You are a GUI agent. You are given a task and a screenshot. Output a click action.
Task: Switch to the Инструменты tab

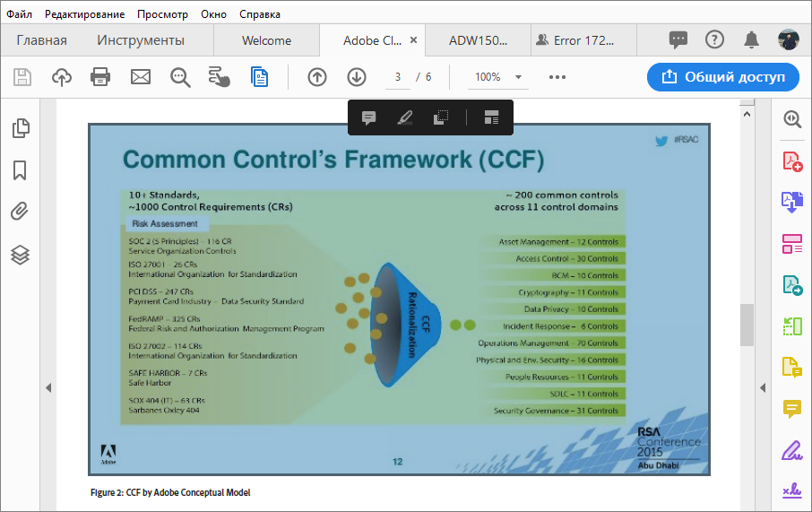141,40
